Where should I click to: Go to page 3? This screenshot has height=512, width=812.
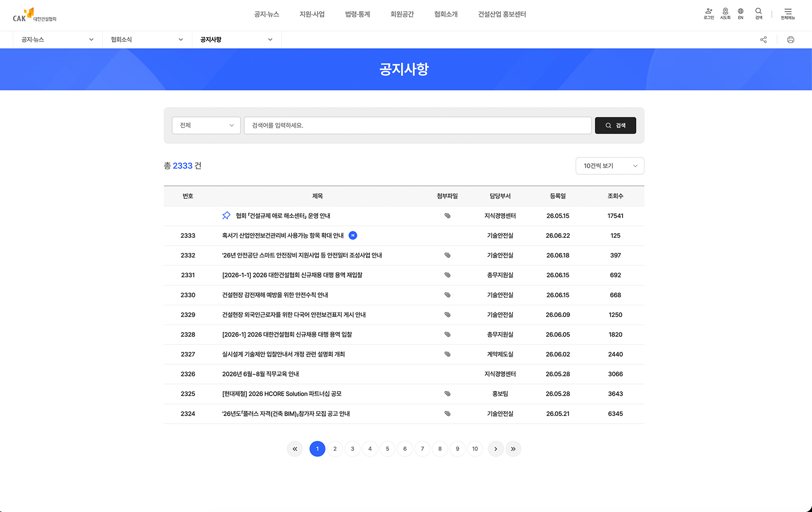(x=353, y=449)
